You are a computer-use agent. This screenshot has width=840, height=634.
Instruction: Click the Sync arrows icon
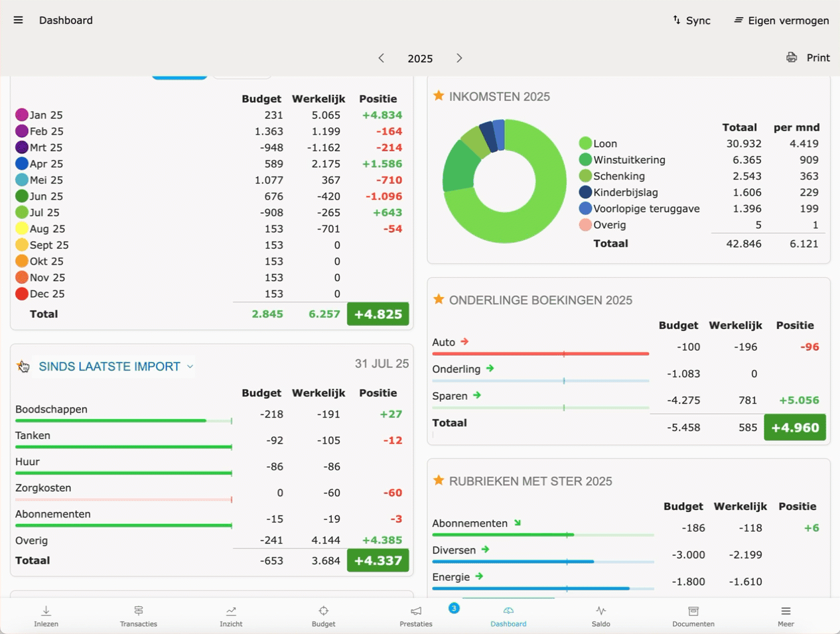click(676, 20)
